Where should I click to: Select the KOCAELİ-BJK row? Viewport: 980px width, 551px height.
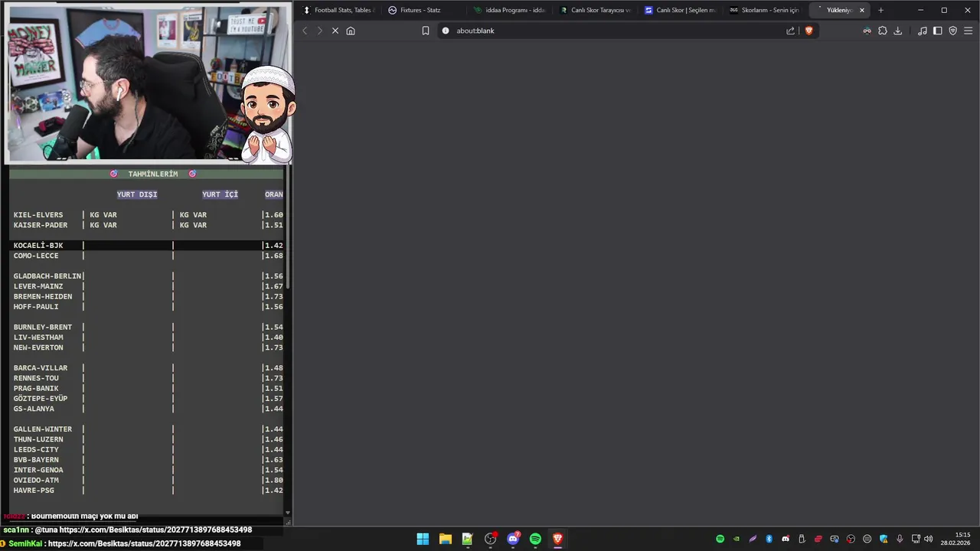pos(148,246)
